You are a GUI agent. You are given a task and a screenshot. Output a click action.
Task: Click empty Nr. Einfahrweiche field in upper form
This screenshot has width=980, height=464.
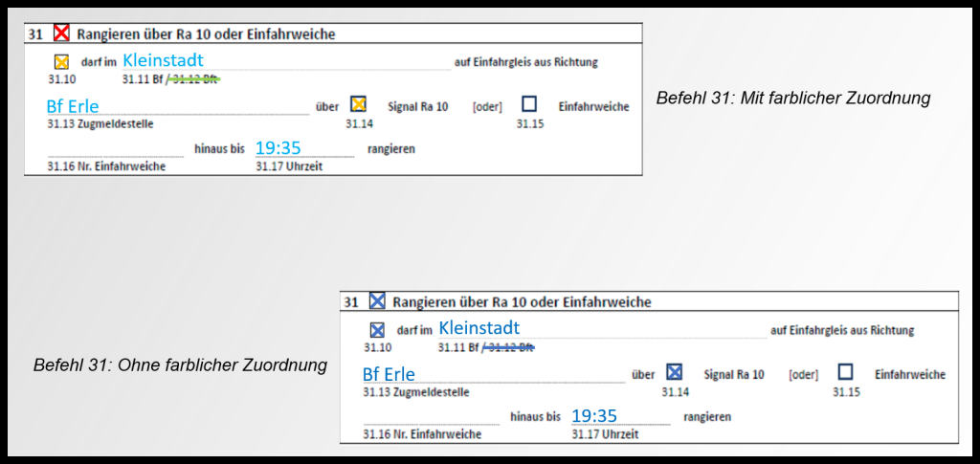click(x=115, y=149)
